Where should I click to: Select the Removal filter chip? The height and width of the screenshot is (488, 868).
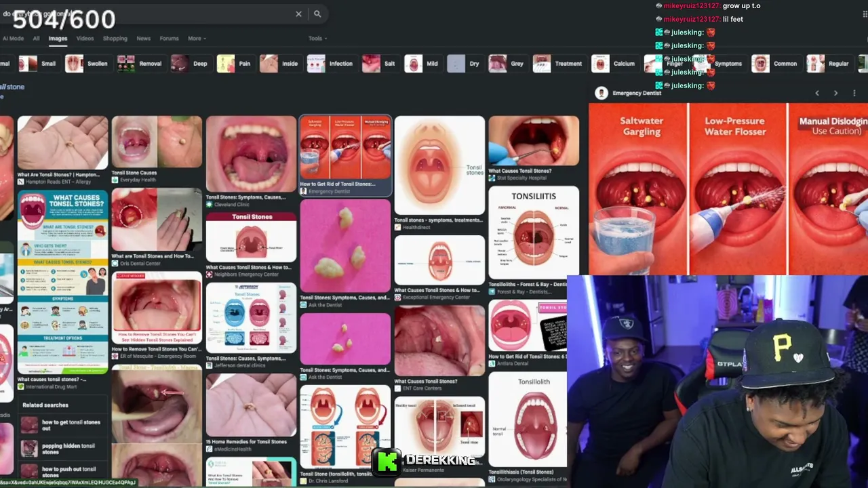140,64
